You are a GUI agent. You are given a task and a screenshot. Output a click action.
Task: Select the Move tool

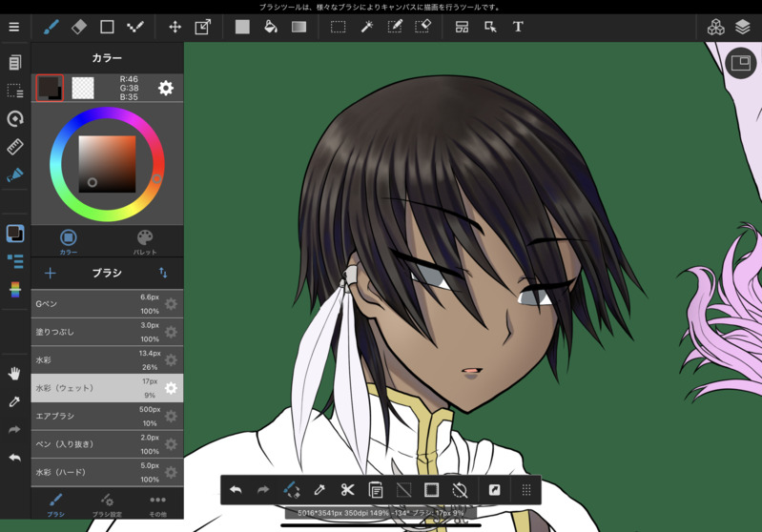click(x=175, y=27)
